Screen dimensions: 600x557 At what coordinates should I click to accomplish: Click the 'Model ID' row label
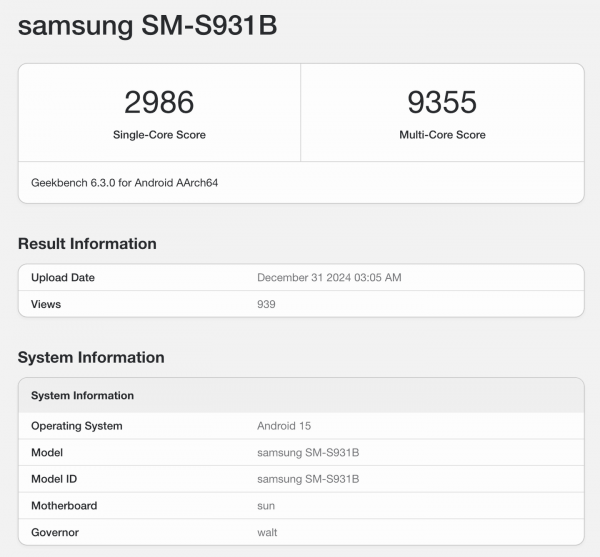[x=54, y=479]
